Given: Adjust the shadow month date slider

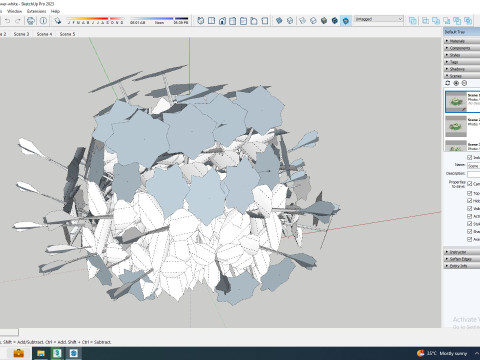Looking at the screenshot, I should (x=95, y=19).
